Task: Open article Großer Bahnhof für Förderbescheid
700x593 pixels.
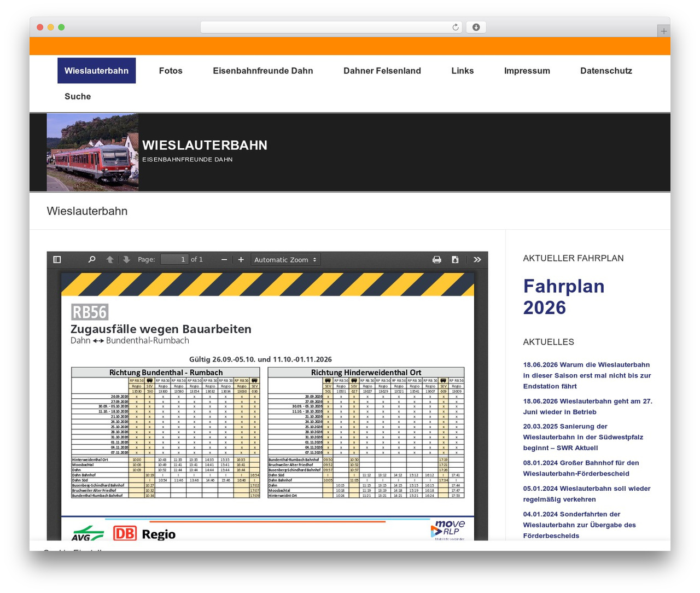Action: [581, 468]
